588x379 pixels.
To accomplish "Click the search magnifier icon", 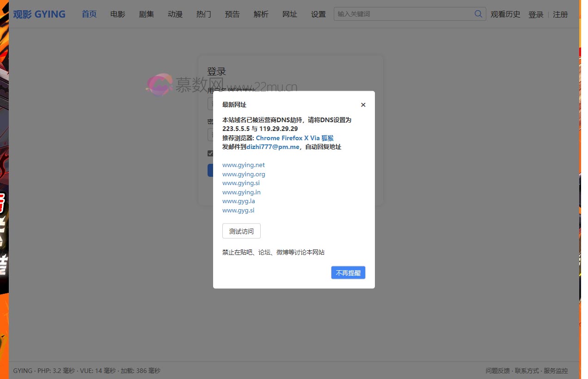I will click(478, 14).
